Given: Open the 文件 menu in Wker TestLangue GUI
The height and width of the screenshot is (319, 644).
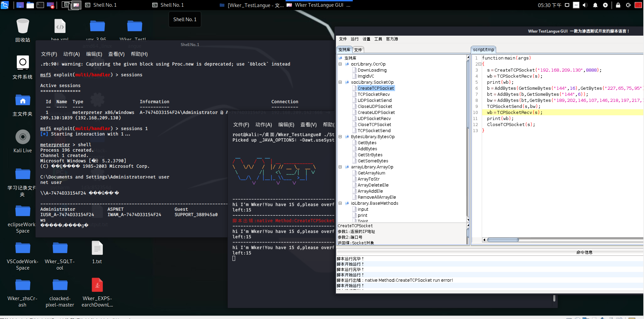Looking at the screenshot, I should click(x=343, y=39).
